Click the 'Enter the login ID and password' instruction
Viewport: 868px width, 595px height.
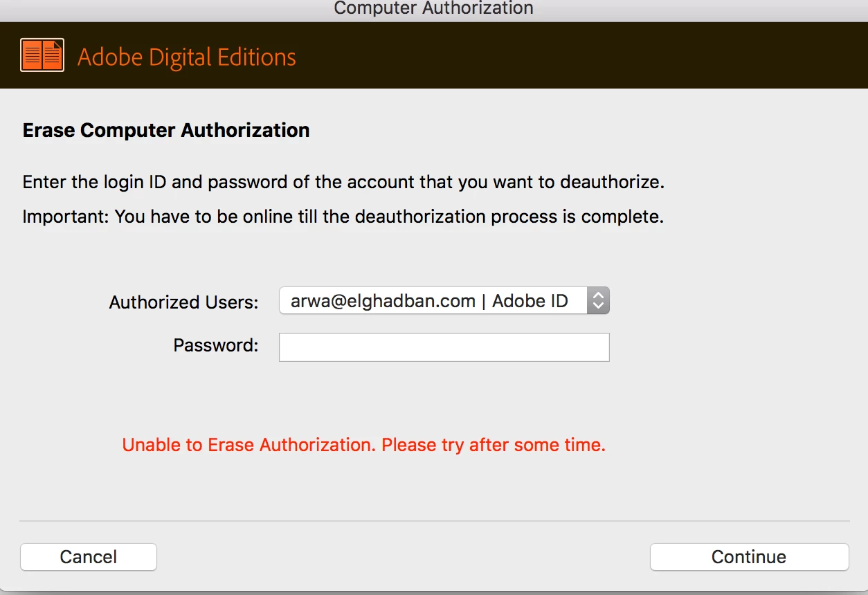point(344,183)
